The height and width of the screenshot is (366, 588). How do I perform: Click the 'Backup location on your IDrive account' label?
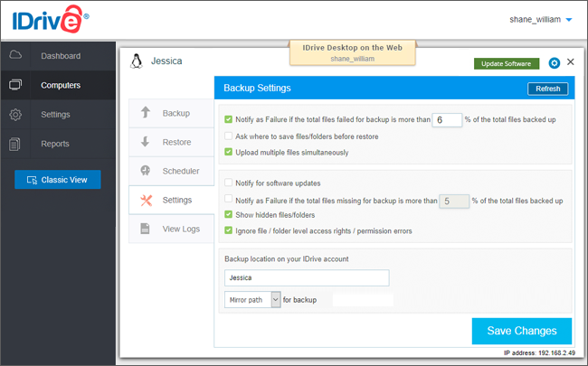287,258
